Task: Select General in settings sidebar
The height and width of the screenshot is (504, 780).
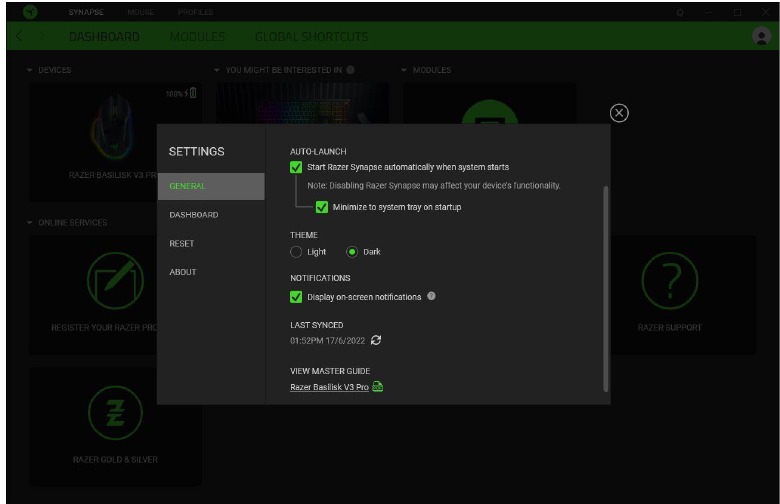Action: [x=211, y=186]
